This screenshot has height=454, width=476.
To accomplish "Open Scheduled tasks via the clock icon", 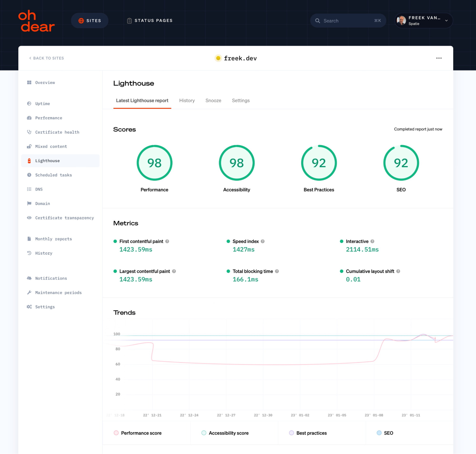I will click(29, 175).
